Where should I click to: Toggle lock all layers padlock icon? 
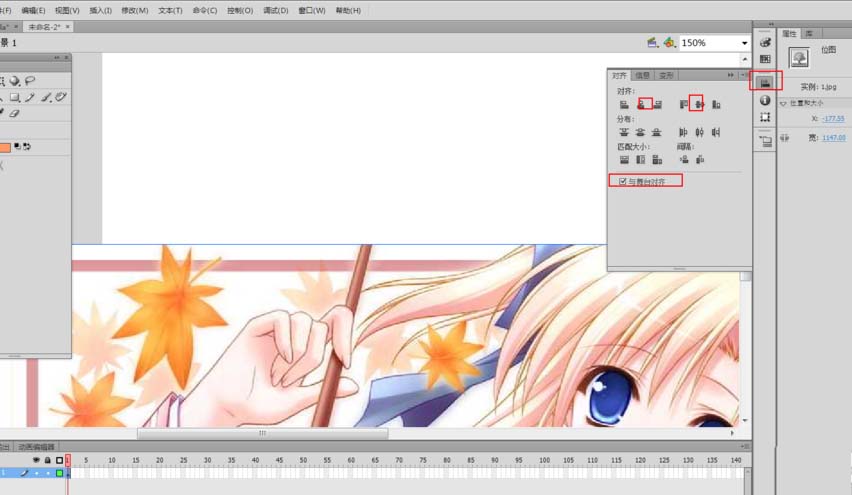click(48, 460)
